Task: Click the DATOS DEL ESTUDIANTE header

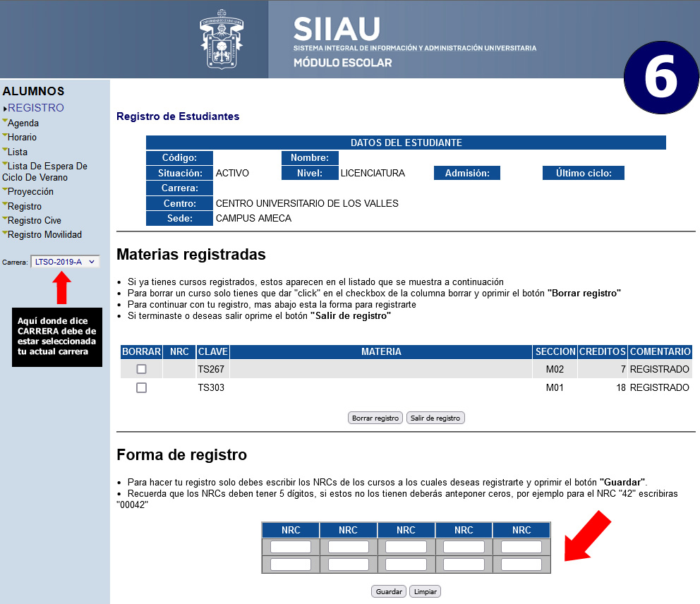Action: [406, 143]
